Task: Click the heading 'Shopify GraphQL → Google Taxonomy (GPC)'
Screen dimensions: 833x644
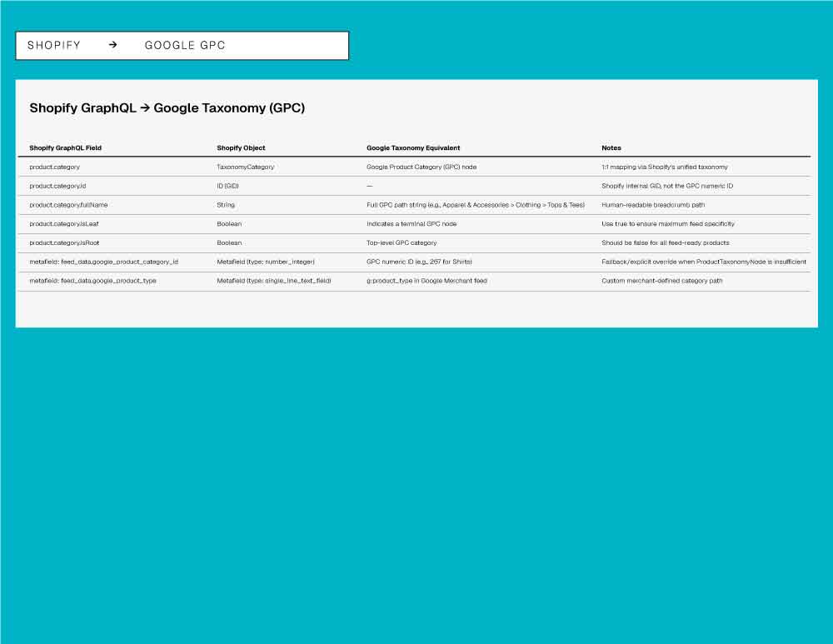Action: coord(167,107)
